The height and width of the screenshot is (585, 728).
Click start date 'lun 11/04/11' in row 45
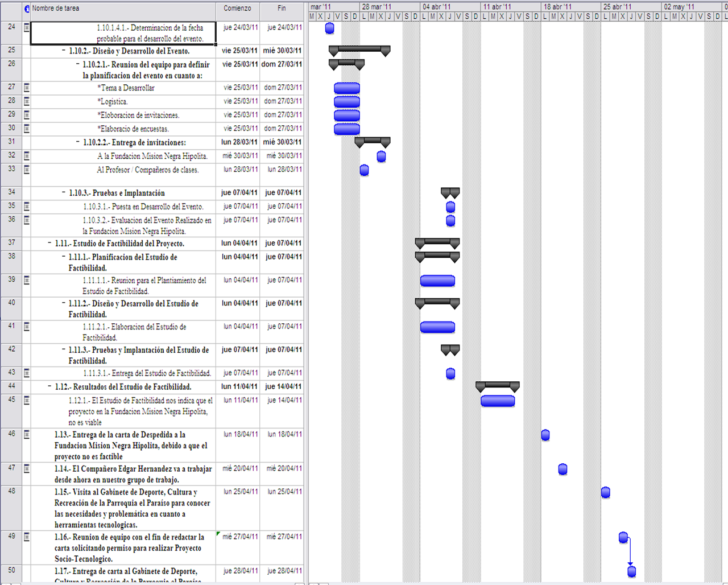click(241, 400)
